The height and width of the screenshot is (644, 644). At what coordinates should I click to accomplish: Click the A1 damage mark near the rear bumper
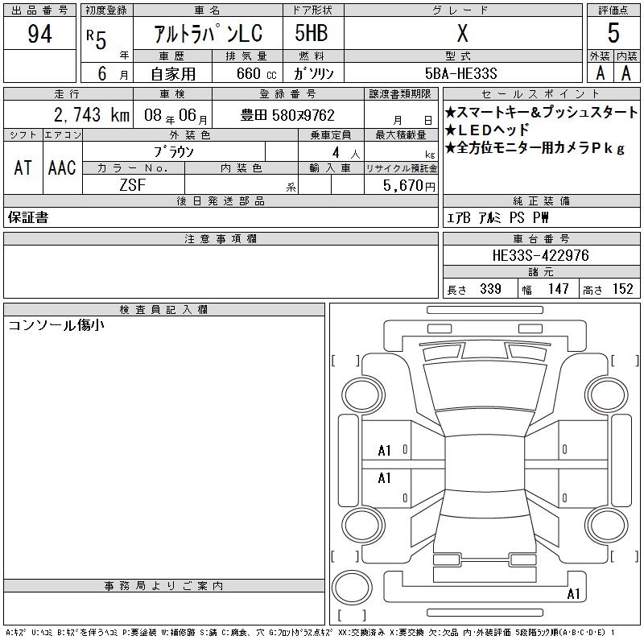click(573, 595)
